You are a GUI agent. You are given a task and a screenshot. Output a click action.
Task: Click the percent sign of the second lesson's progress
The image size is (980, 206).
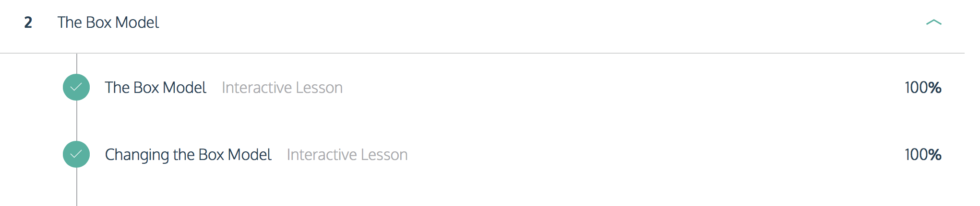point(934,155)
